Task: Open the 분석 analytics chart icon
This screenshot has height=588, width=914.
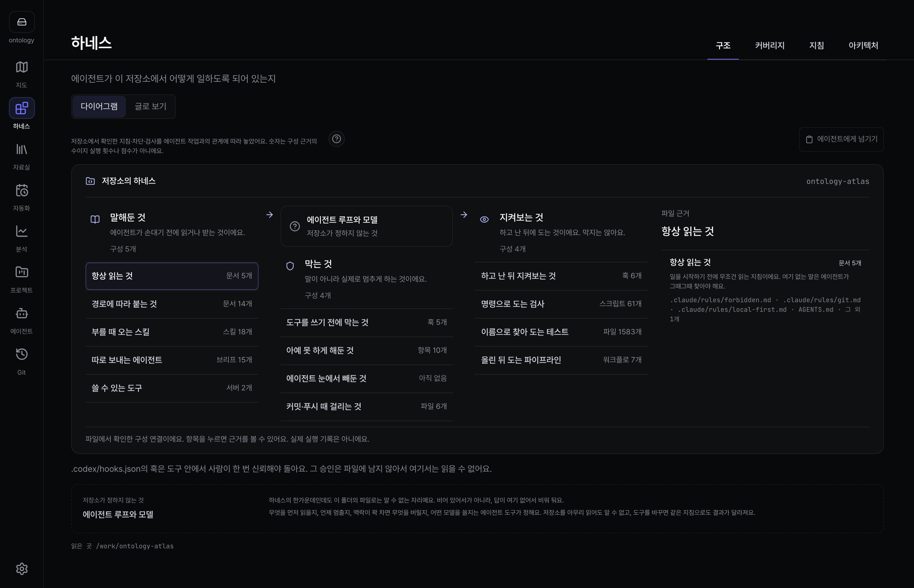Action: pyautogui.click(x=22, y=231)
